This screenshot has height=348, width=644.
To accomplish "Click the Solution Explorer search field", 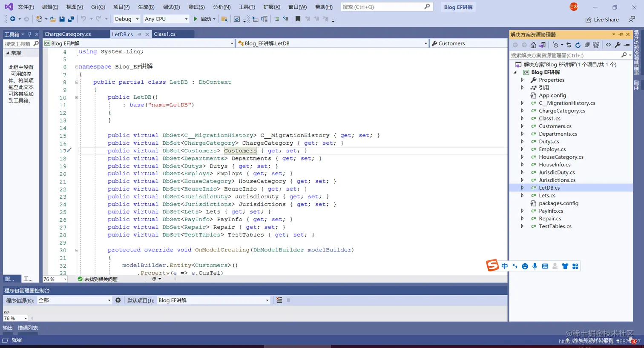I will (571, 55).
